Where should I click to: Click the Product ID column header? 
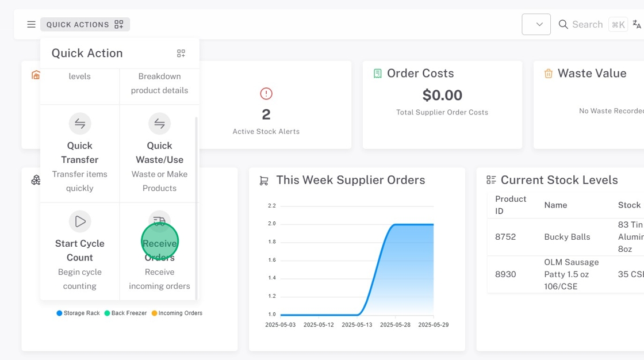[511, 205]
